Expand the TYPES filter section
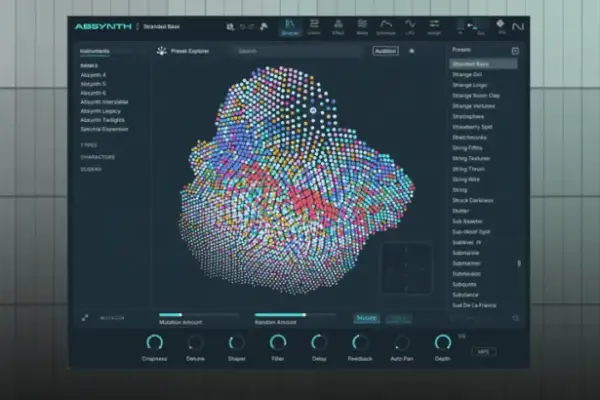This screenshot has width=600, height=400. [x=89, y=145]
